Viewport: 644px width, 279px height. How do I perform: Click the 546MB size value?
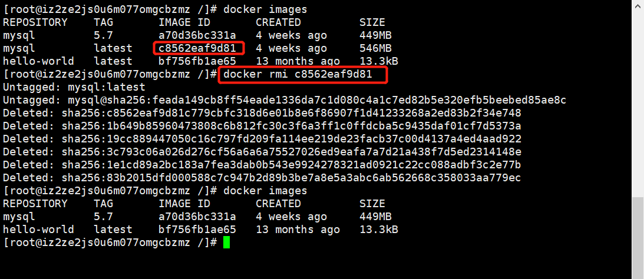point(375,48)
